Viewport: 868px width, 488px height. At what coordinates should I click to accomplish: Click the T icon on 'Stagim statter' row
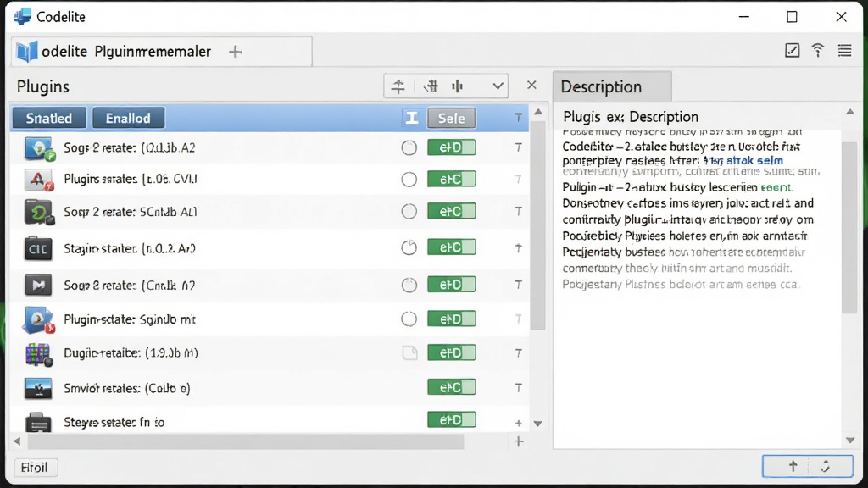(x=518, y=248)
